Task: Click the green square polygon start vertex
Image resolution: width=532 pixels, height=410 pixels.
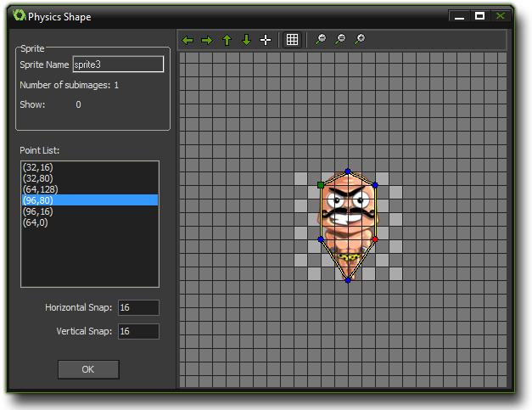Action: click(321, 184)
